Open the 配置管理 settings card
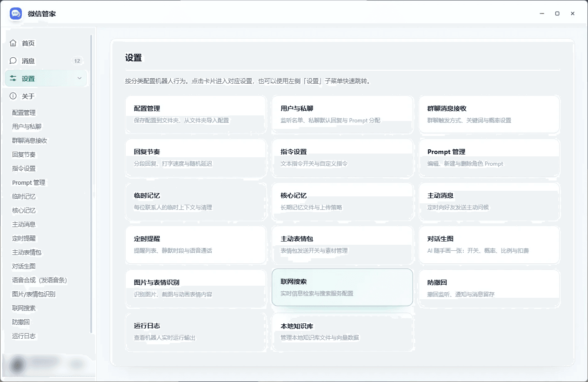Image resolution: width=588 pixels, height=382 pixels. 196,114
